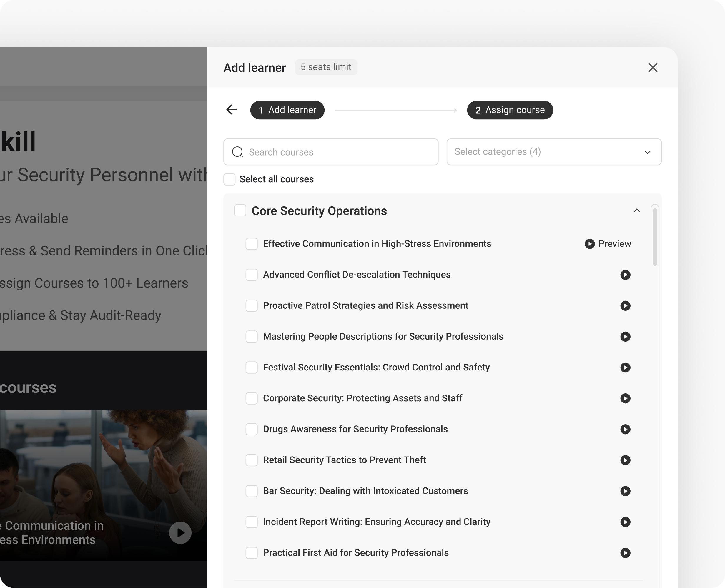
Task: Play preview for Bar Security course
Action: coord(625,491)
